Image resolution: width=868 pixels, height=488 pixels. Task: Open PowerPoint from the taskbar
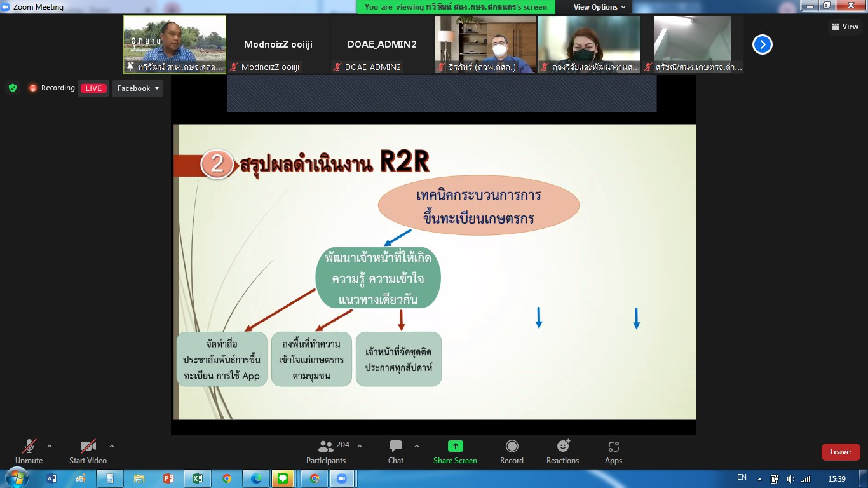coord(168,478)
